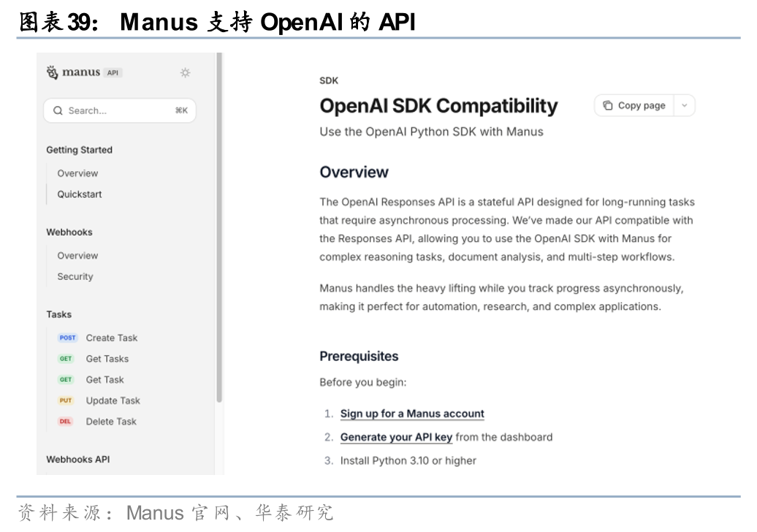Click the DEL badge beside Delete Task
This screenshot has width=757, height=532.
pos(65,422)
